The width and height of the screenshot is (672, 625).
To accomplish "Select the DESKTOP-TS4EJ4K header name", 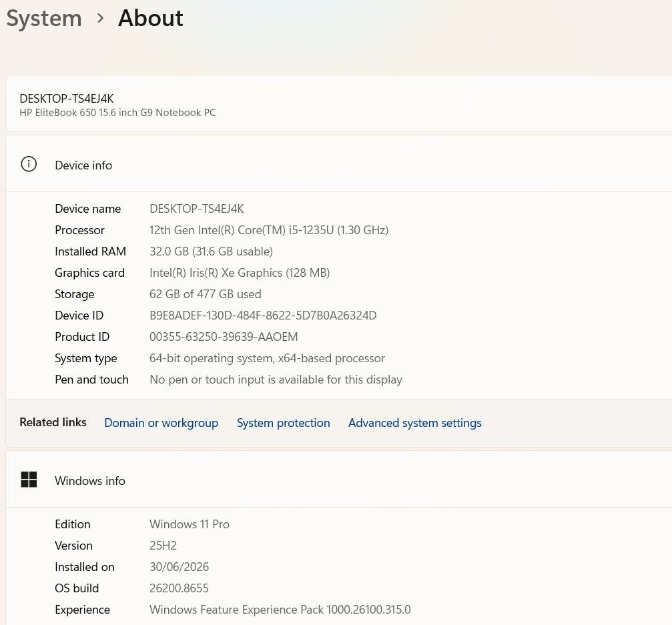I will 67,99.
